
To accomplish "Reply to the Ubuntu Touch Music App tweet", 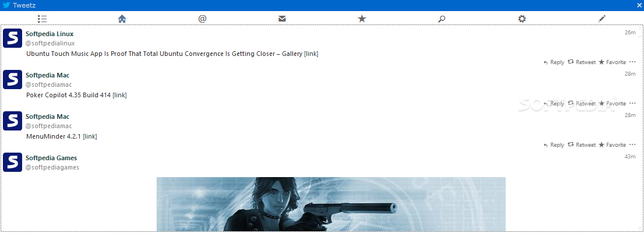I will point(554,62).
